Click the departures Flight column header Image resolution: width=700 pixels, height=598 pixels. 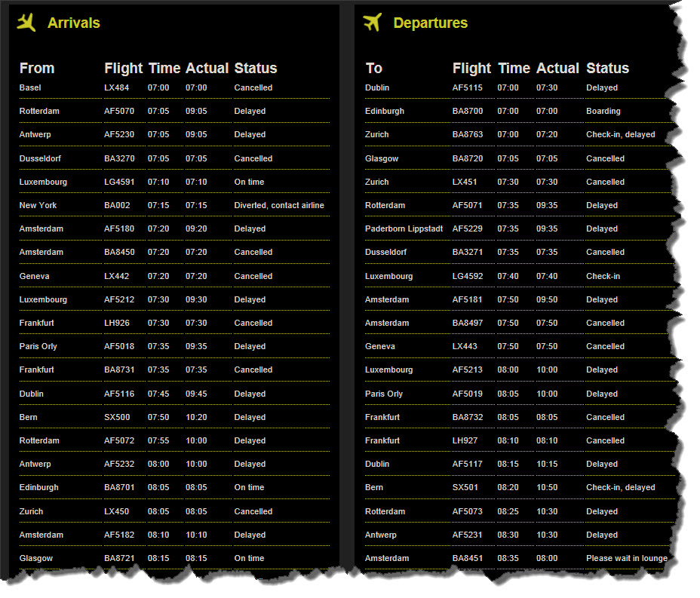(x=471, y=68)
